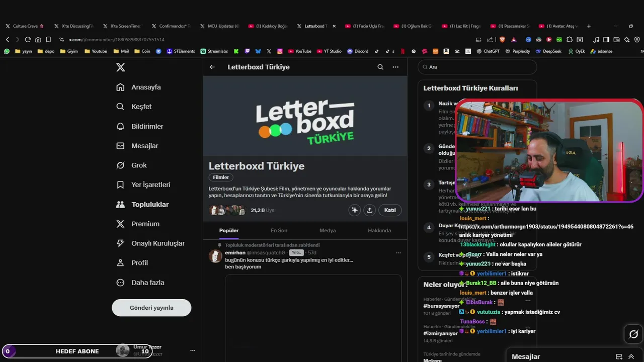
Task: Search within Letterboxd Türkiye community
Action: [380, 67]
